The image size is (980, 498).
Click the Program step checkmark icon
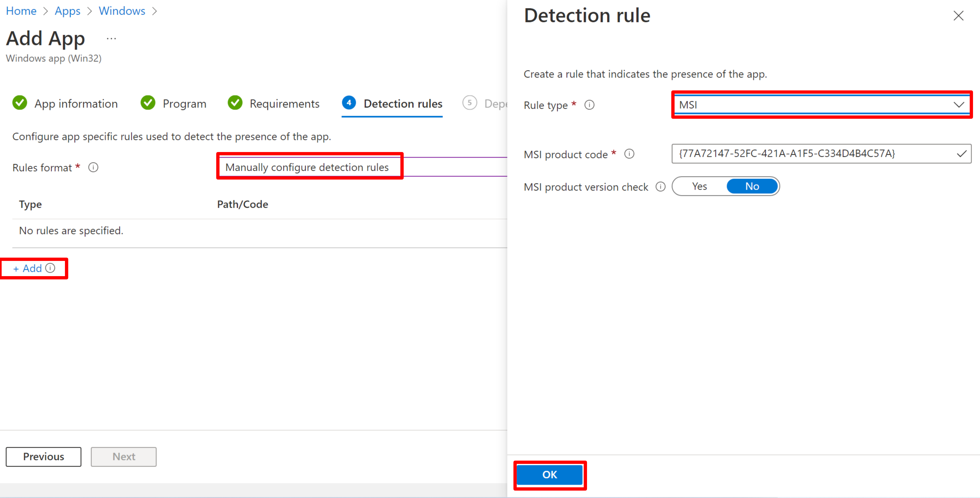pos(148,103)
